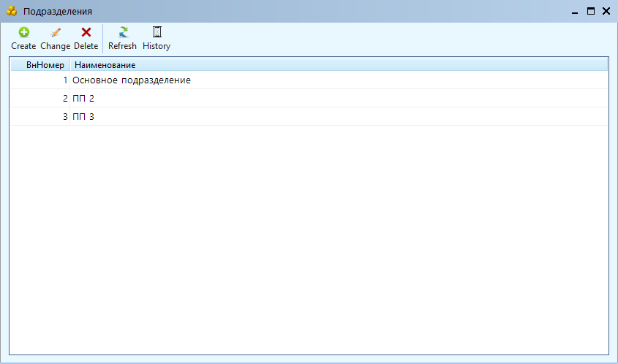Click the number 2 cell in ВнНомер
The image size is (618, 364).
(x=65, y=99)
